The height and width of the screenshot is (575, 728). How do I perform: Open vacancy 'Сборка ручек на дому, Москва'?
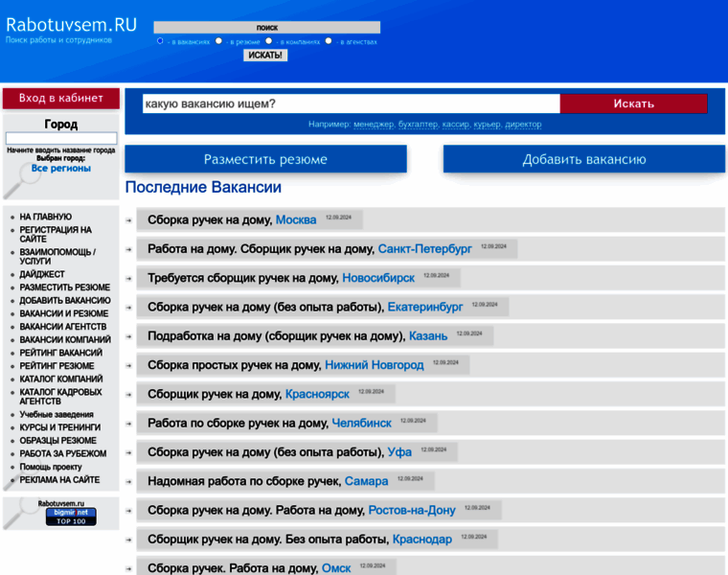pyautogui.click(x=232, y=219)
